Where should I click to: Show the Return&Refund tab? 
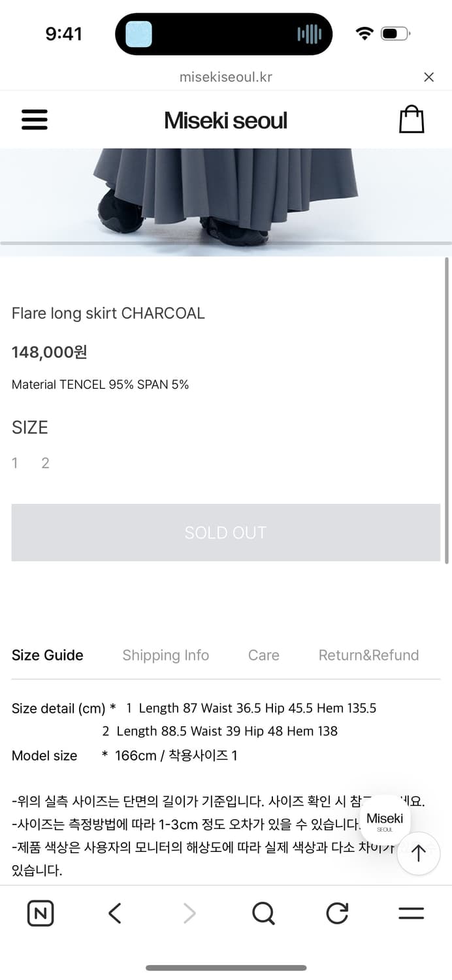(x=368, y=655)
